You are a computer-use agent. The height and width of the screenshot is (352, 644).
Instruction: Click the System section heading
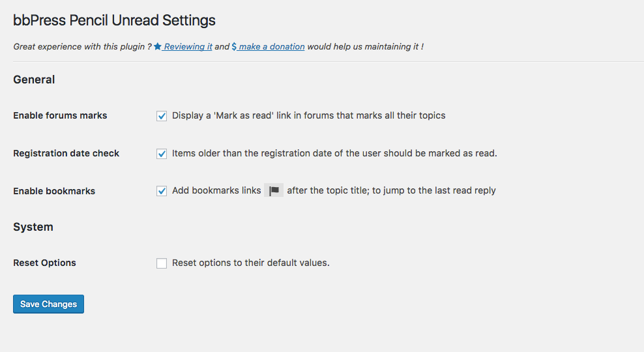click(x=33, y=227)
